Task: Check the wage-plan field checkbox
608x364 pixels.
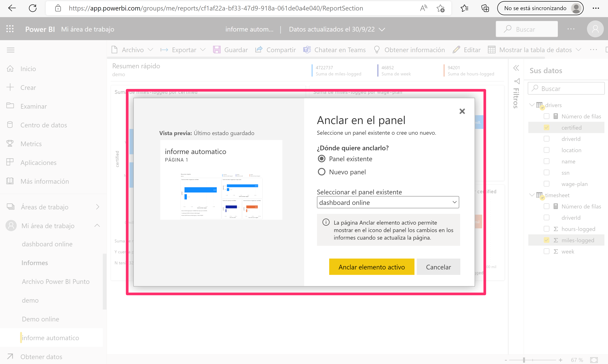Action: pos(547,184)
